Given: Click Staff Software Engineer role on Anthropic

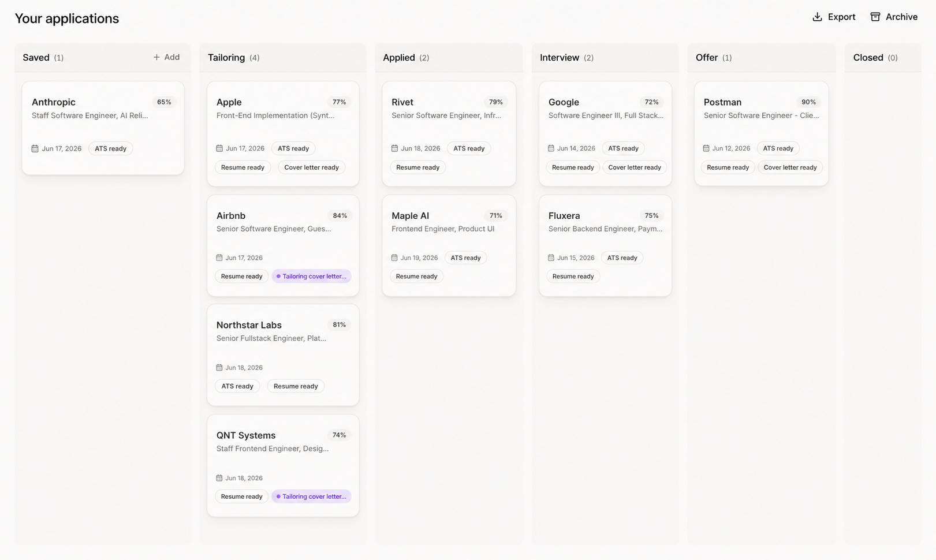Looking at the screenshot, I should pyautogui.click(x=90, y=115).
